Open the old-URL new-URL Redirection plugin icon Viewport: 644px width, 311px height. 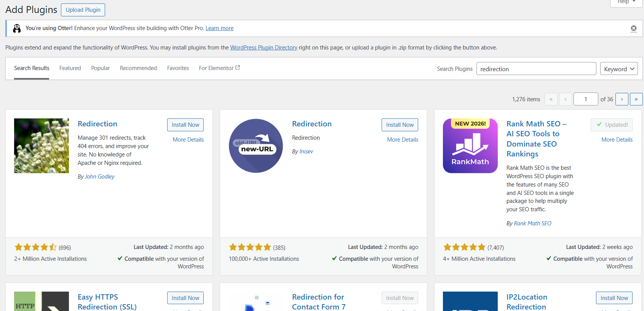click(x=256, y=146)
